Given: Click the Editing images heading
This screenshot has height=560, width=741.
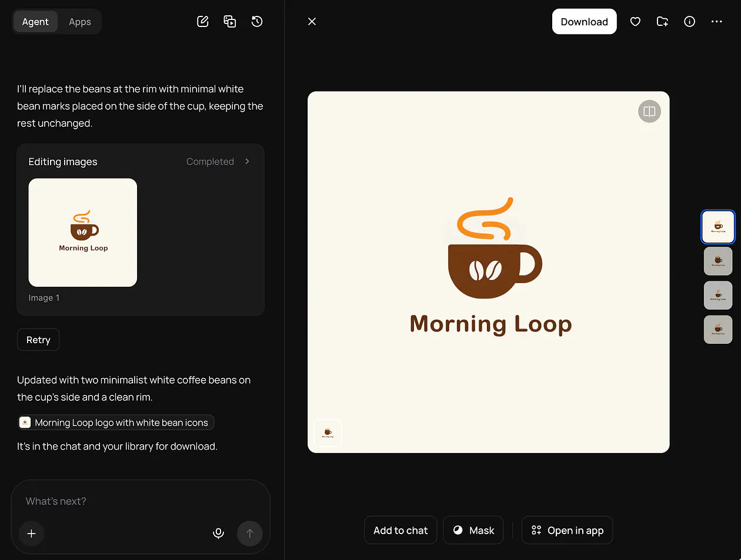Looking at the screenshot, I should (63, 162).
